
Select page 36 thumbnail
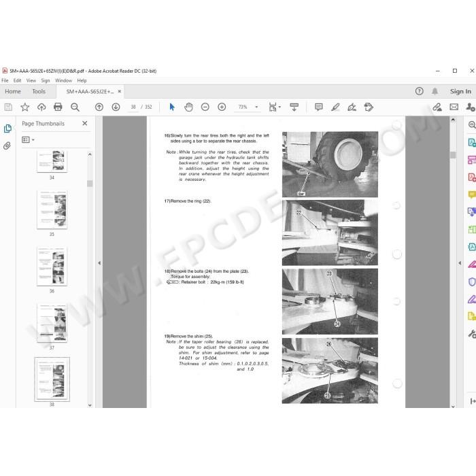click(52, 267)
